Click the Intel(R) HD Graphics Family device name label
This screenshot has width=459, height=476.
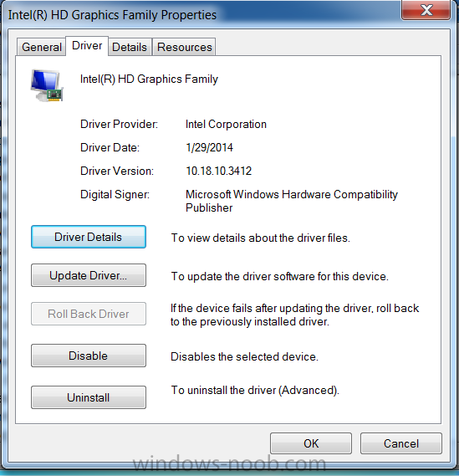149,79
